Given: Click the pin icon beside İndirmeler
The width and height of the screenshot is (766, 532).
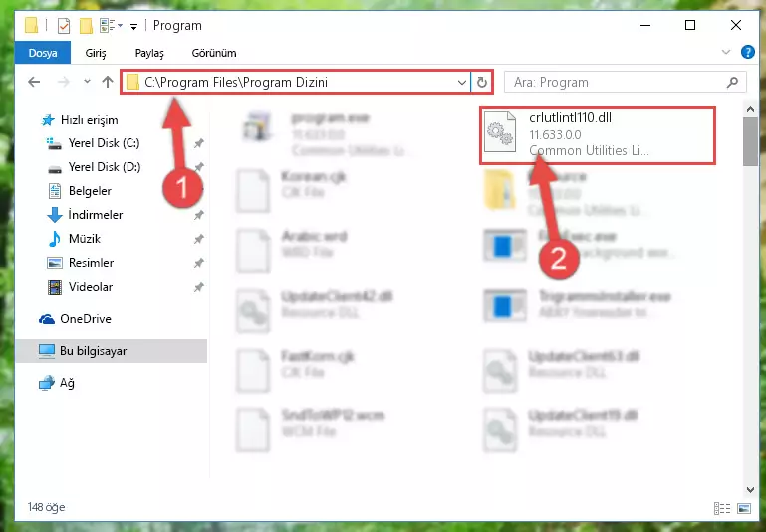Looking at the screenshot, I should 198,215.
